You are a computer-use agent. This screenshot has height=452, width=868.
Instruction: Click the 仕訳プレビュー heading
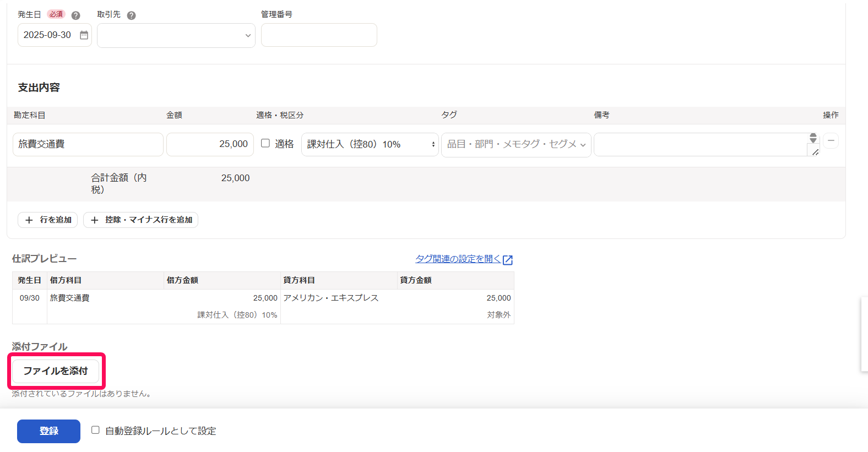(x=45, y=259)
